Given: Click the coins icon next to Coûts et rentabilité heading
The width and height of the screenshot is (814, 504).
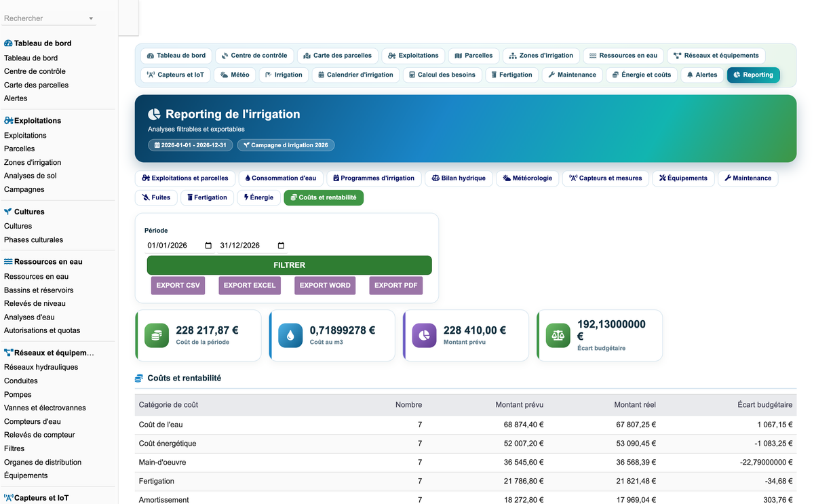Looking at the screenshot, I should click(x=139, y=379).
